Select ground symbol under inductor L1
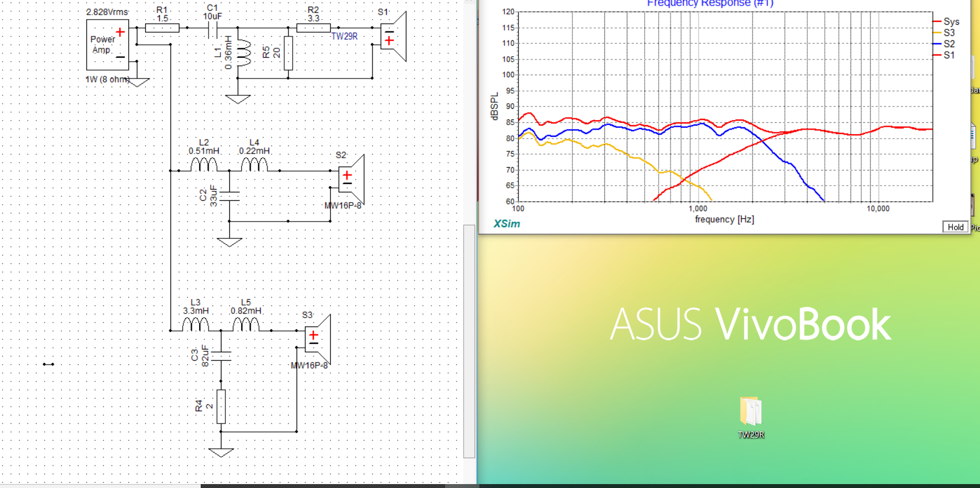Screen dimensions: 980x488 pyautogui.click(x=238, y=99)
